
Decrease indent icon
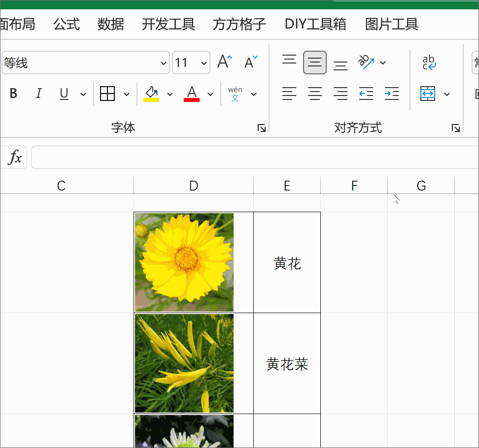coord(366,94)
